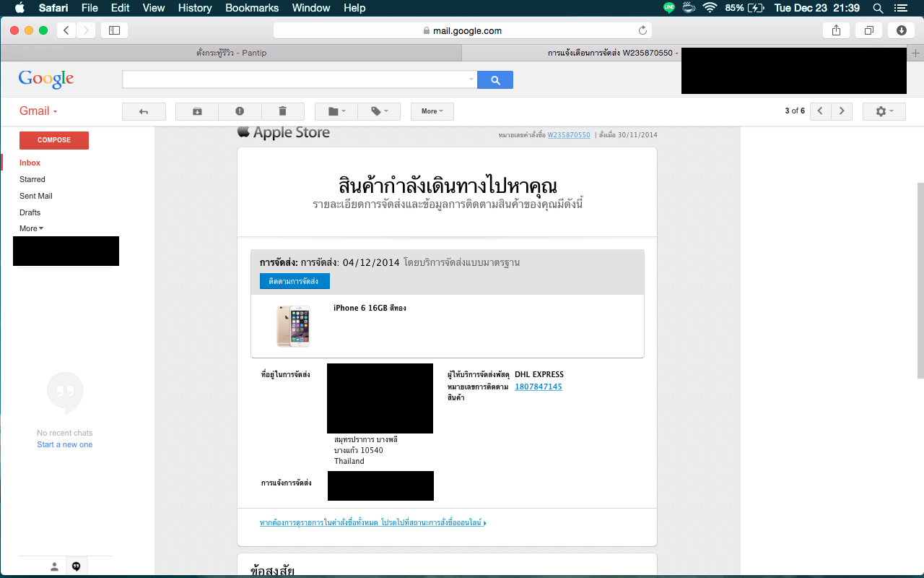Click the LINE status icon in menu bar
The image size is (924, 578).
[x=669, y=8]
